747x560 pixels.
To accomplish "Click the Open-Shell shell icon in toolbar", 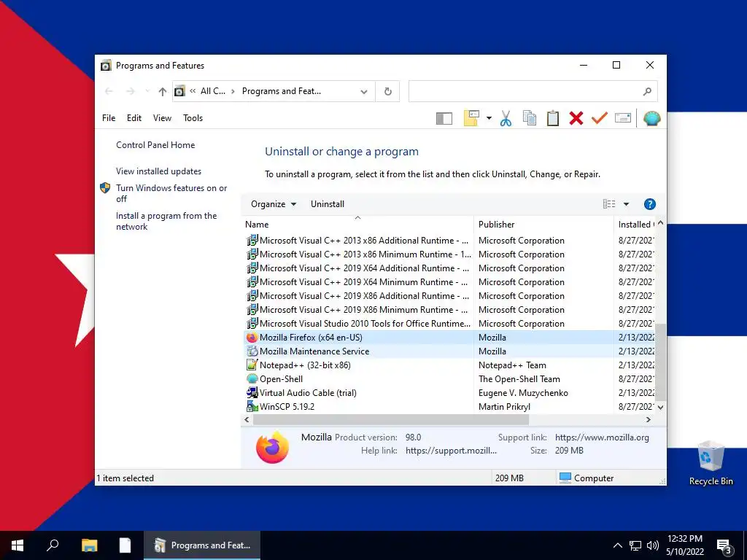I will (651, 117).
